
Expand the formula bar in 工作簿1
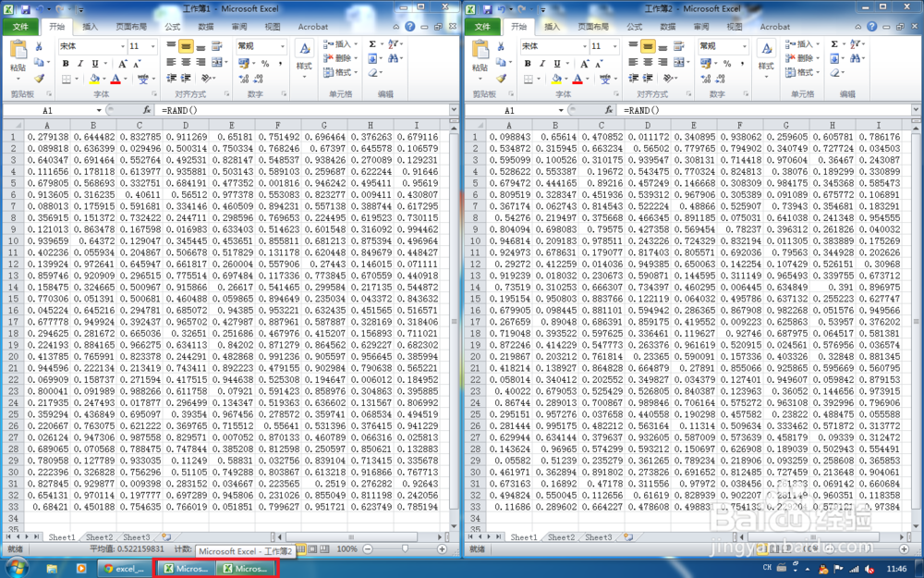(453, 110)
